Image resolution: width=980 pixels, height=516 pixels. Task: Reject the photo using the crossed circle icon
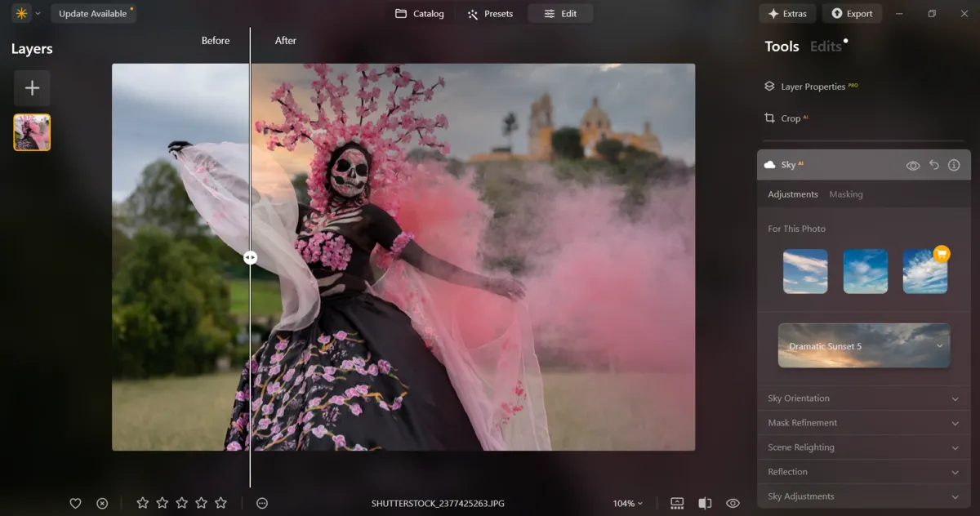pos(101,504)
